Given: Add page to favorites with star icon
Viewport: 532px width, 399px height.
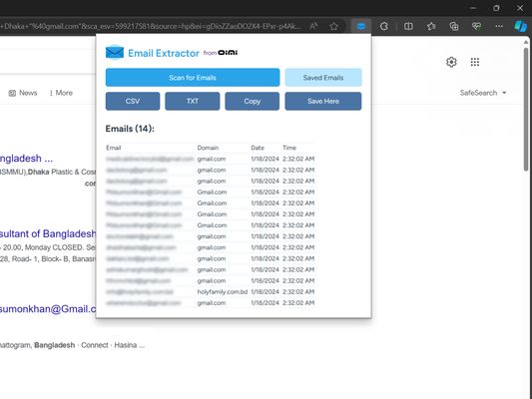Looking at the screenshot, I should (333, 26).
